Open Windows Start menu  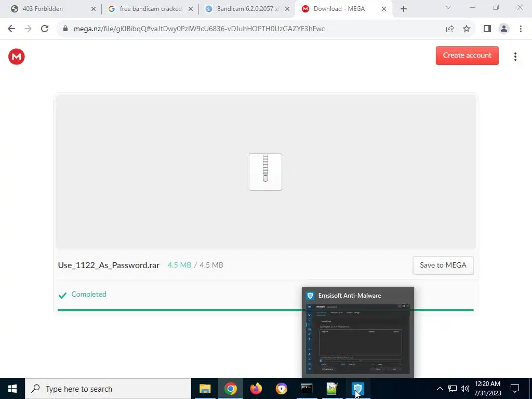point(12,389)
